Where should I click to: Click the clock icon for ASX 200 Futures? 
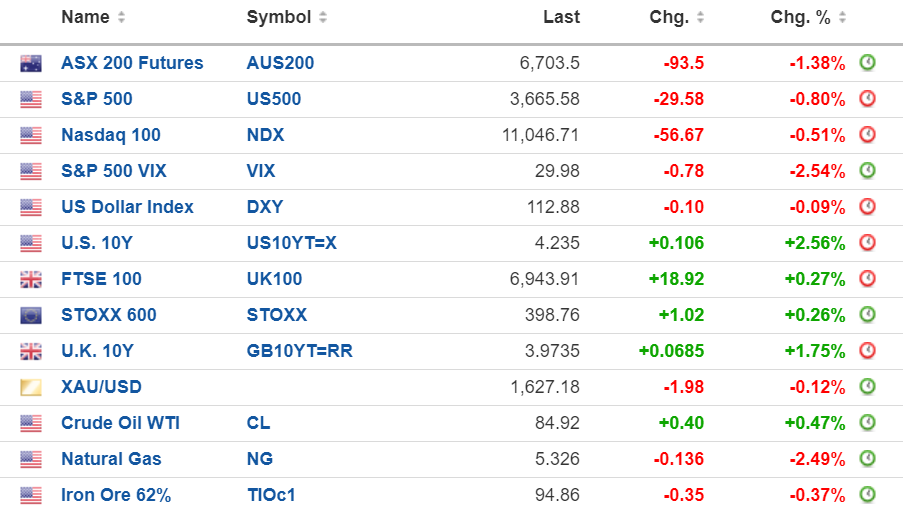click(868, 63)
